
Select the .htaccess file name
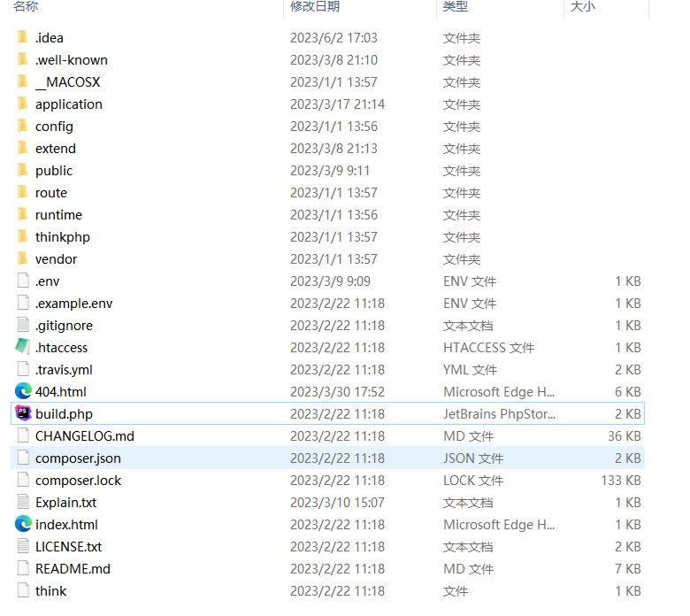[x=61, y=348]
